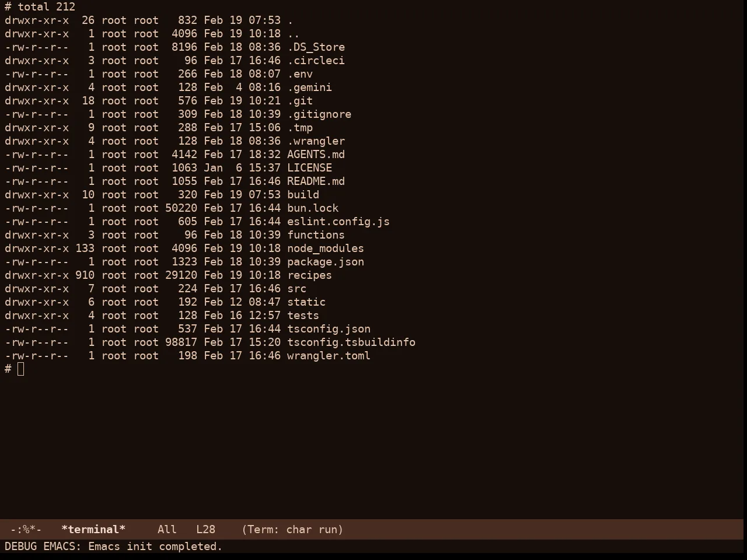Select the package.json file name
This screenshot has height=560, width=747.
[x=326, y=262]
